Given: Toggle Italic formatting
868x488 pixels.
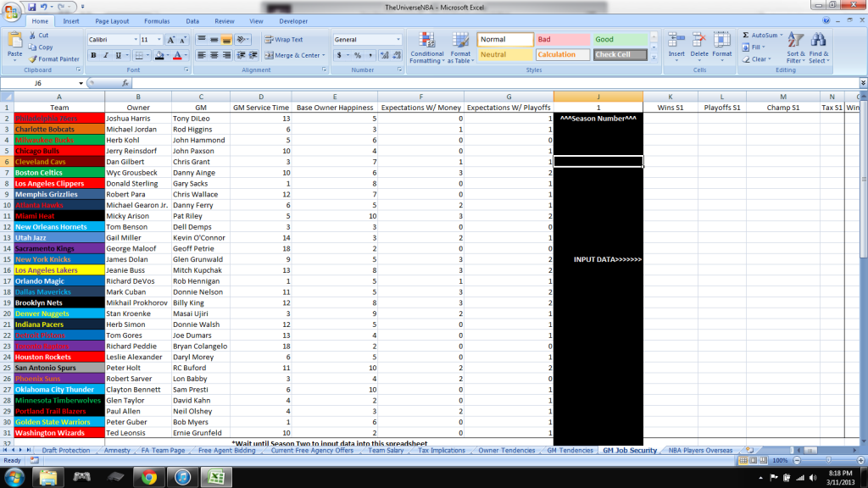Looking at the screenshot, I should click(106, 55).
